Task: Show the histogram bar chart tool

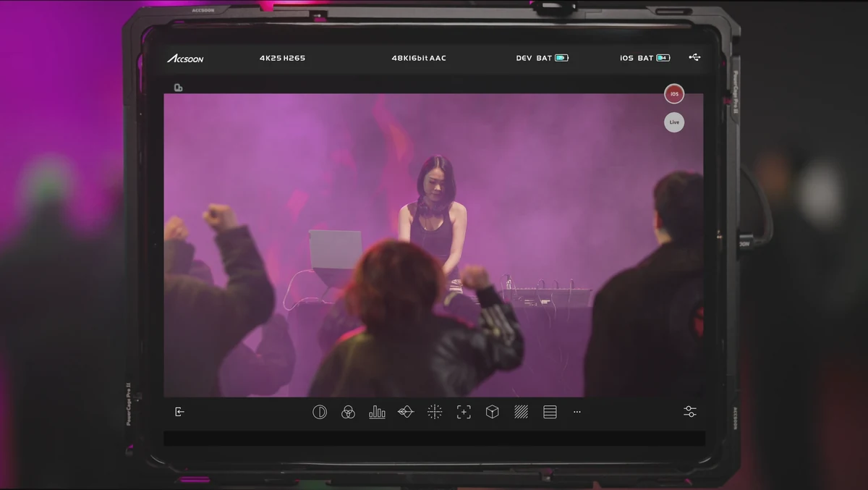Action: coord(377,412)
